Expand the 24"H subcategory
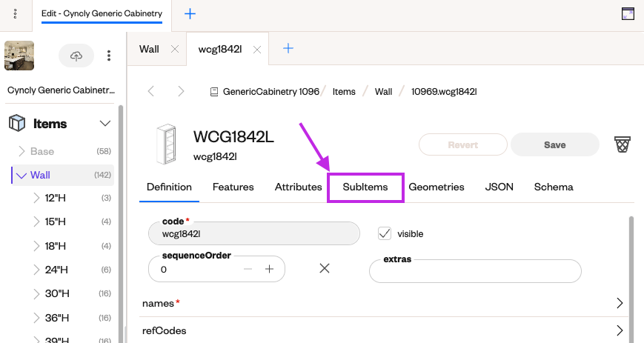644x343 pixels. (36, 270)
